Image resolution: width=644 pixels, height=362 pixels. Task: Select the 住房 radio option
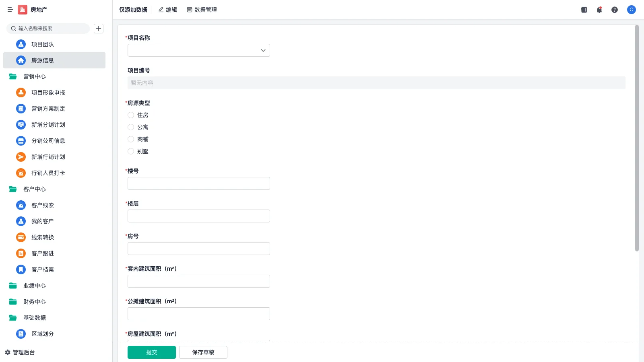[131, 115]
